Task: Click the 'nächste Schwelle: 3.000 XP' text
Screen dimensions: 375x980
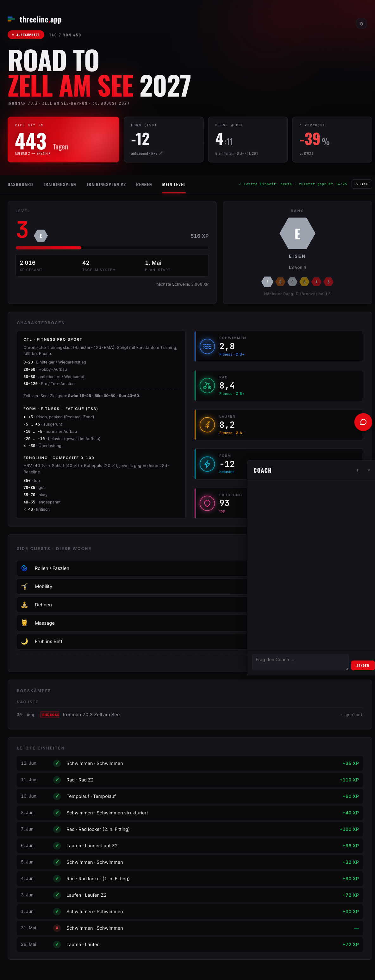Action: click(x=182, y=284)
